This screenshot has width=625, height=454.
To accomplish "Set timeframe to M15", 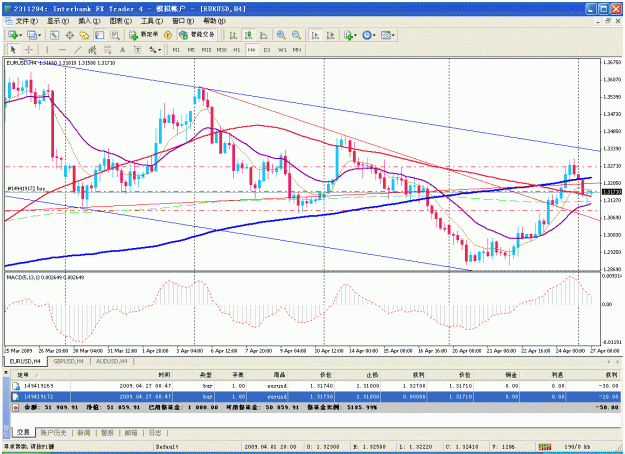I will 206,50.
